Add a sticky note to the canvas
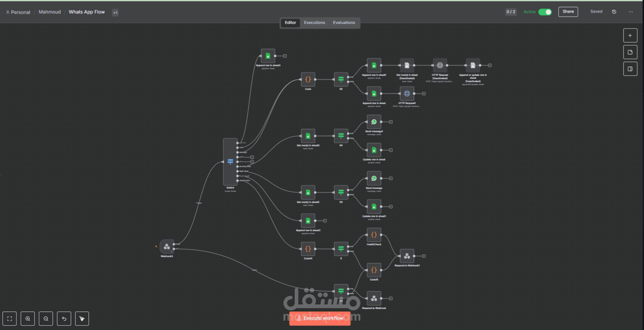644x330 pixels. point(630,52)
